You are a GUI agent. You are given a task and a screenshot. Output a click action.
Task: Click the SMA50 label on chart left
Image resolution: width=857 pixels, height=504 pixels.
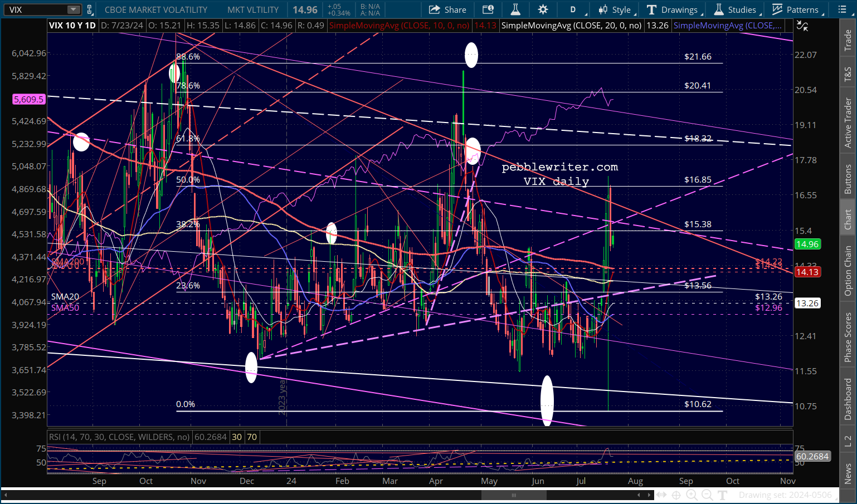point(65,307)
